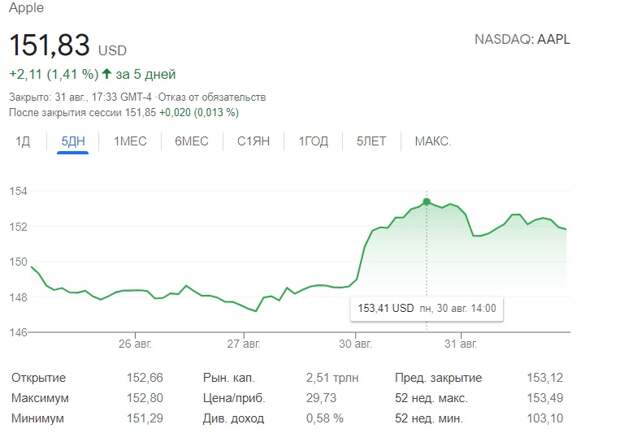Select the 5ДН five-day range tab
The image size is (620, 433).
tap(73, 141)
